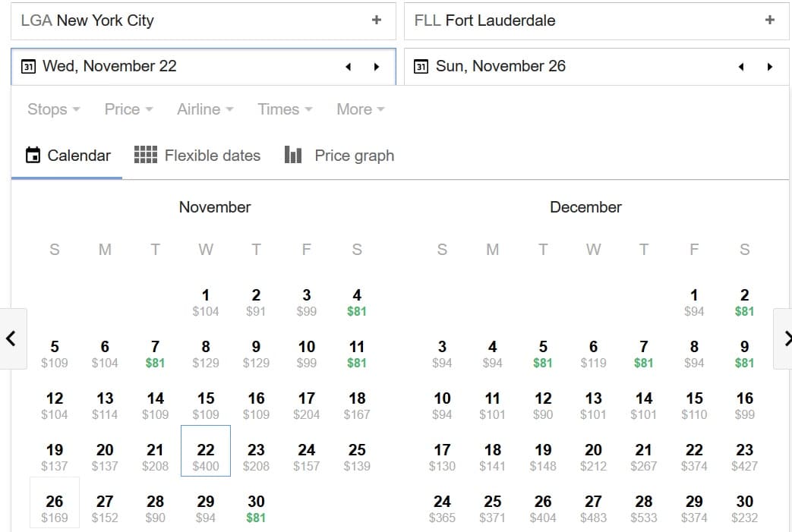792x532 pixels.
Task: Open the Price filter dropdown
Action: pyautogui.click(x=128, y=109)
